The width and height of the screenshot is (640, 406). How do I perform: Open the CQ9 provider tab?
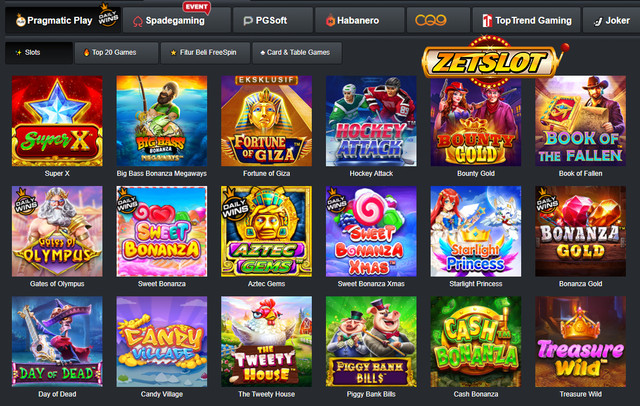click(438, 20)
